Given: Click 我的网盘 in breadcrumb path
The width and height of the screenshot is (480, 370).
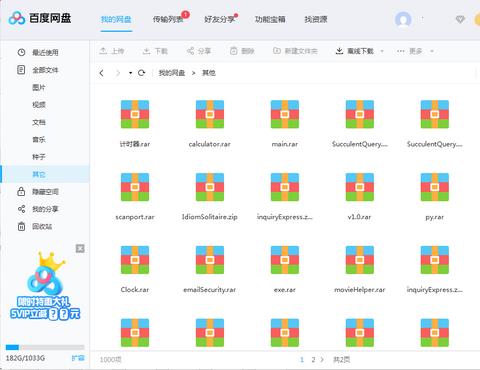Looking at the screenshot, I should (172, 73).
